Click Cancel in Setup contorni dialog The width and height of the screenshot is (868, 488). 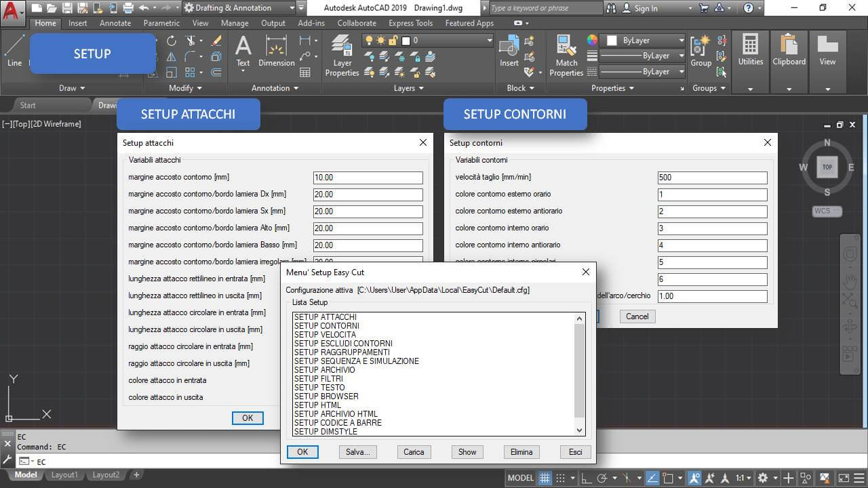637,317
